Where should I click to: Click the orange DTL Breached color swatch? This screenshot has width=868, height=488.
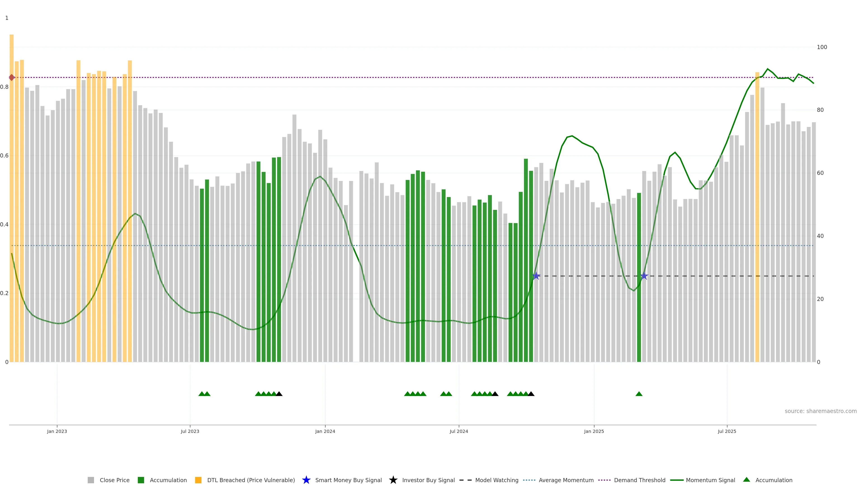198,480
